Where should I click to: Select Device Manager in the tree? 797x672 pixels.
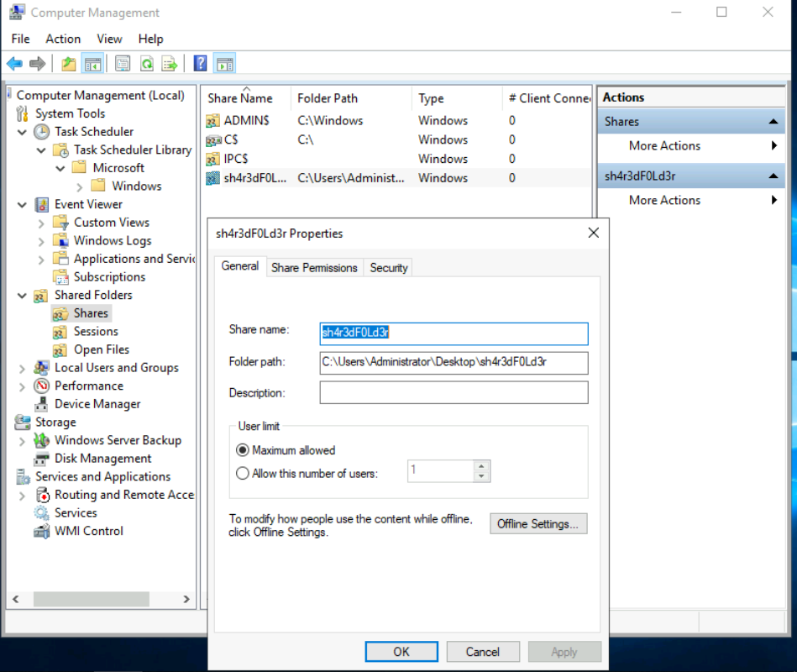tap(97, 404)
